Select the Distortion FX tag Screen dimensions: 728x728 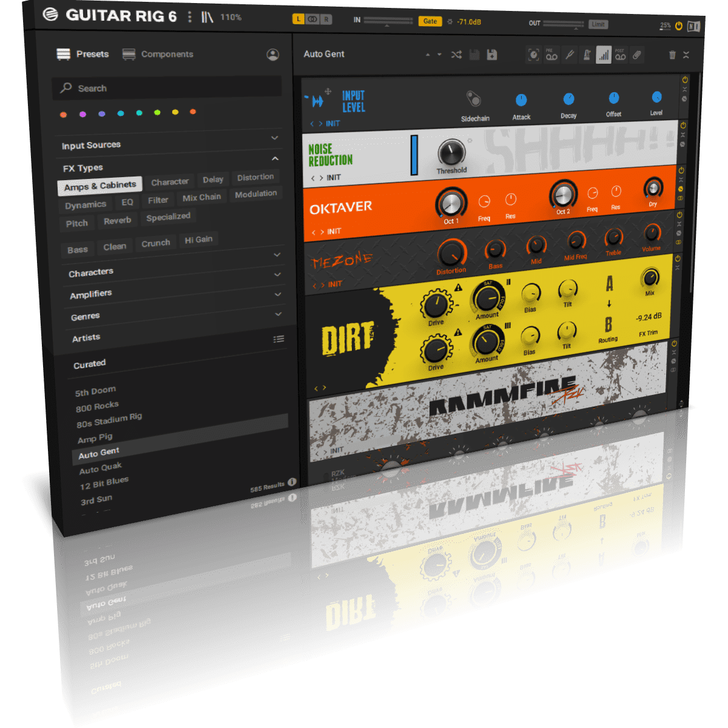tap(255, 177)
